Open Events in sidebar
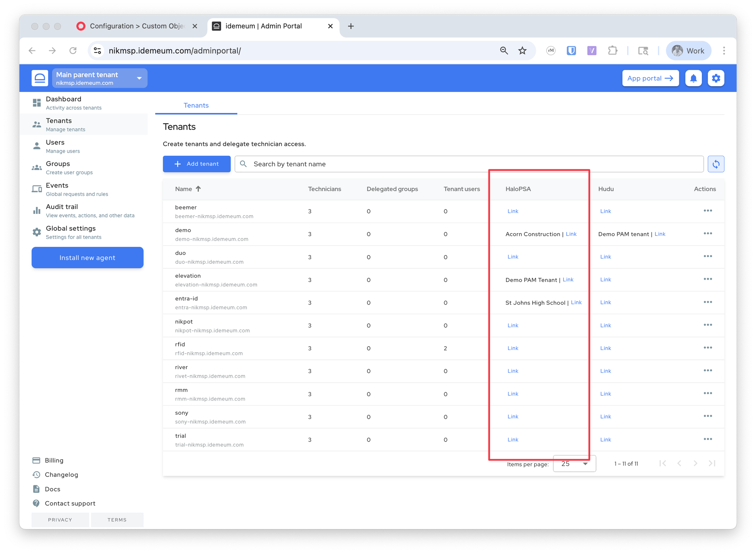This screenshot has height=553, width=756. pyautogui.click(x=84, y=189)
